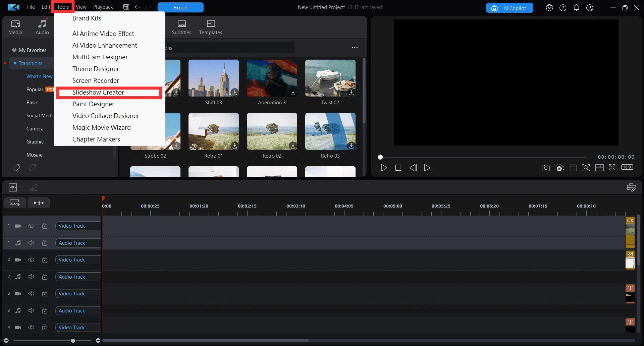Switch to the Audio panel

pyautogui.click(x=42, y=27)
